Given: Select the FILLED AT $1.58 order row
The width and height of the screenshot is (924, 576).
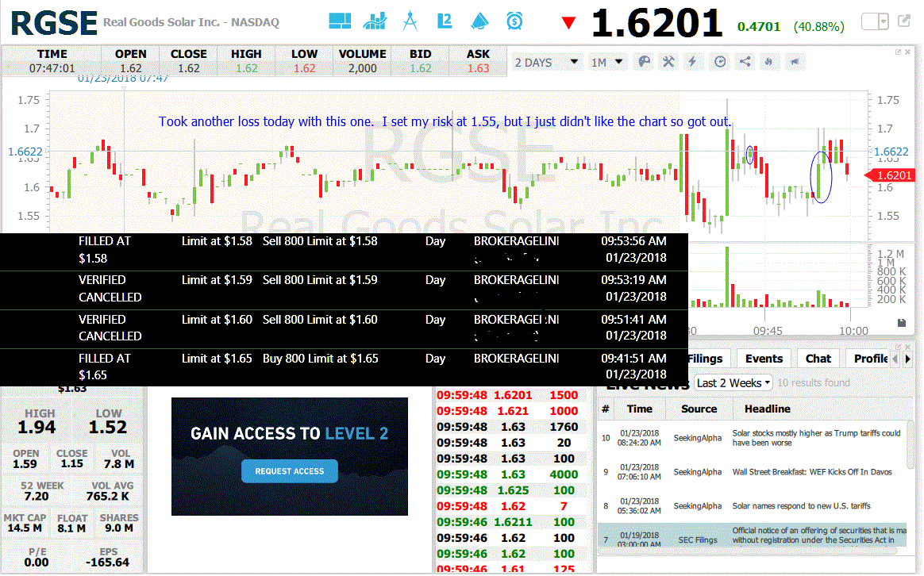Looking at the screenshot, I should click(345, 250).
